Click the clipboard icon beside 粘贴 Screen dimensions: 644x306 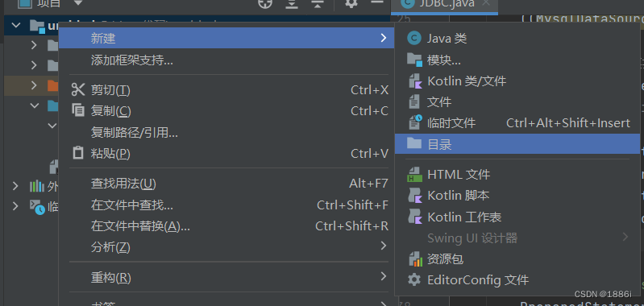(78, 152)
